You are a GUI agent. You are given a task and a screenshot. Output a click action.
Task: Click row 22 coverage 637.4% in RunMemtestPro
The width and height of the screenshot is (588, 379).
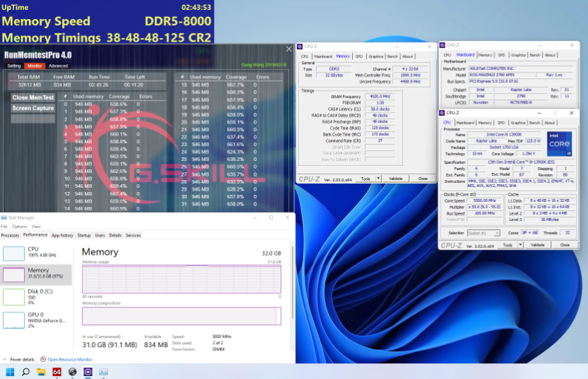pos(235,137)
